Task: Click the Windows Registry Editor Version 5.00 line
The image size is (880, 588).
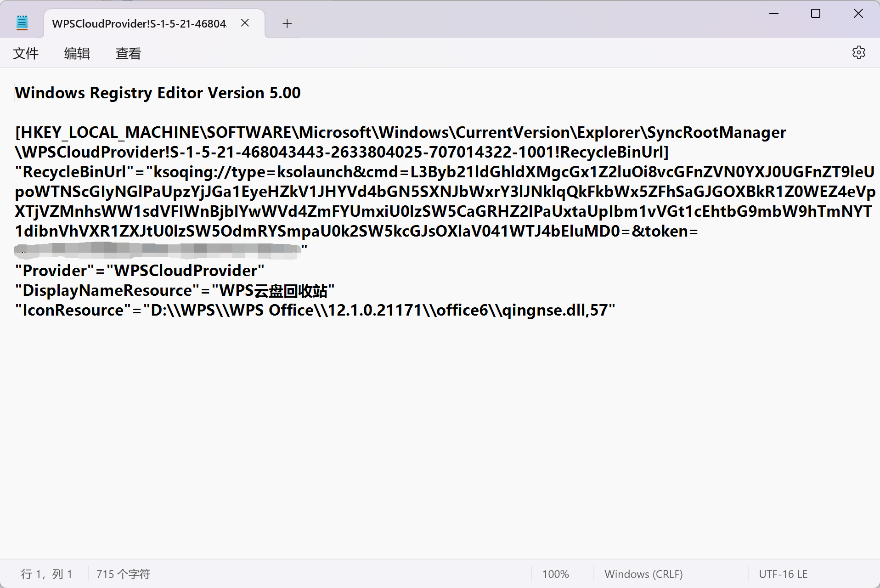Action: (158, 93)
